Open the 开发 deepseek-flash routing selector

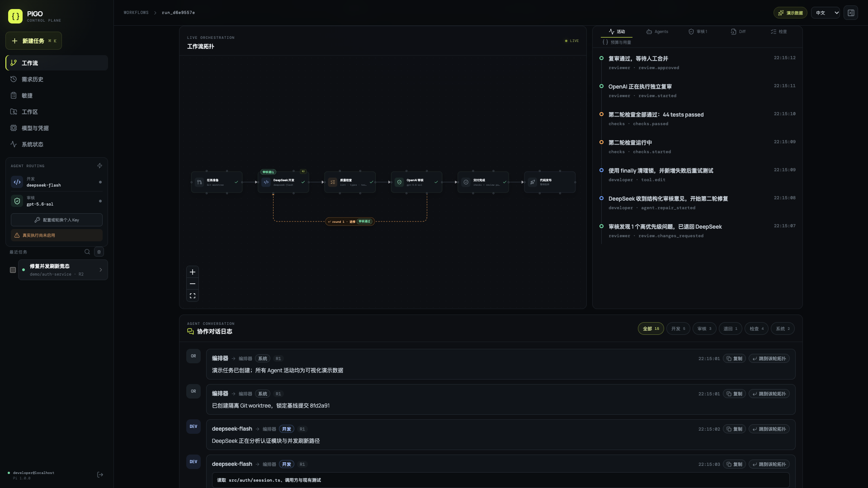point(57,182)
